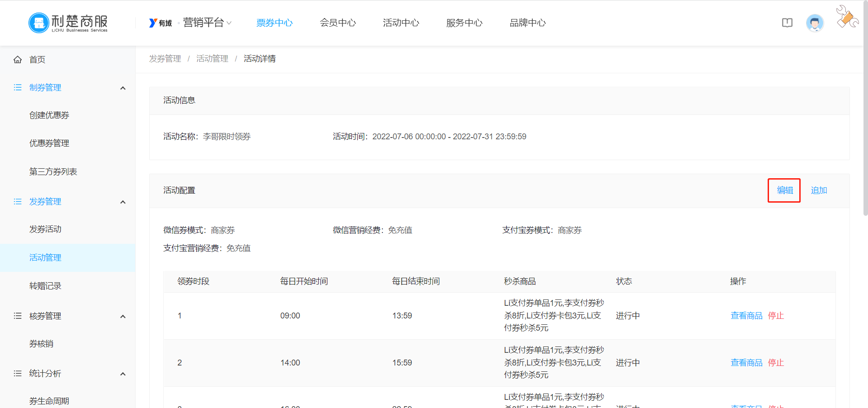868x408 pixels.
Task: Click the 发券管理 breadcrumb link
Action: coord(165,59)
